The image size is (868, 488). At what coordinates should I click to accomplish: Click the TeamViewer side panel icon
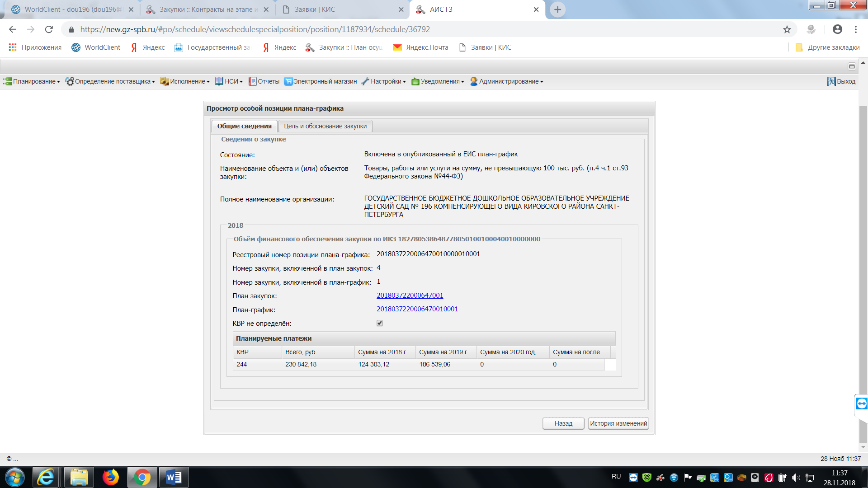pos(862,404)
